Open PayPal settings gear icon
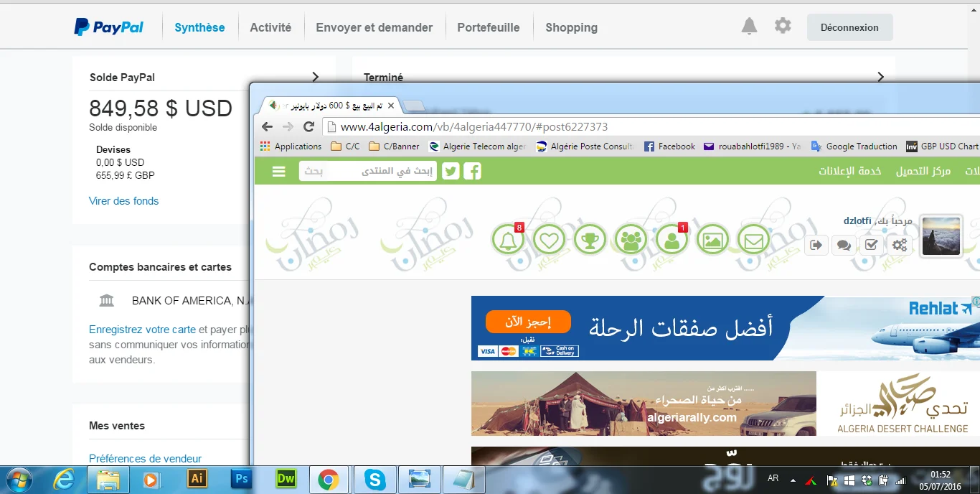Image resolution: width=980 pixels, height=494 pixels. pos(783,27)
